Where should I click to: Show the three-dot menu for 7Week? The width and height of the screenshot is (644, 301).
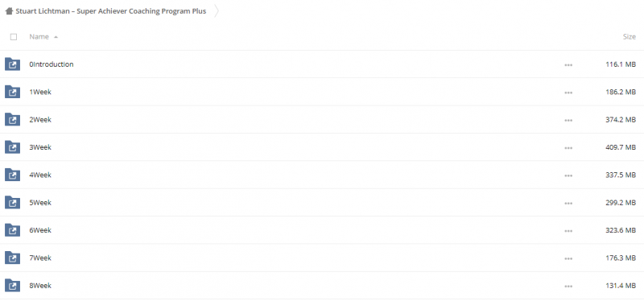(568, 258)
